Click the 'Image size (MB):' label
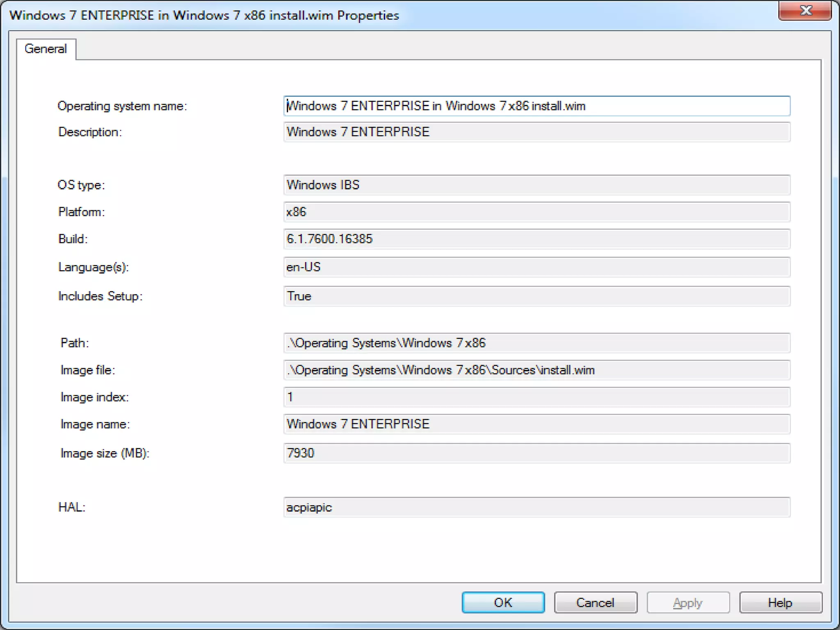840x630 pixels. point(105,453)
